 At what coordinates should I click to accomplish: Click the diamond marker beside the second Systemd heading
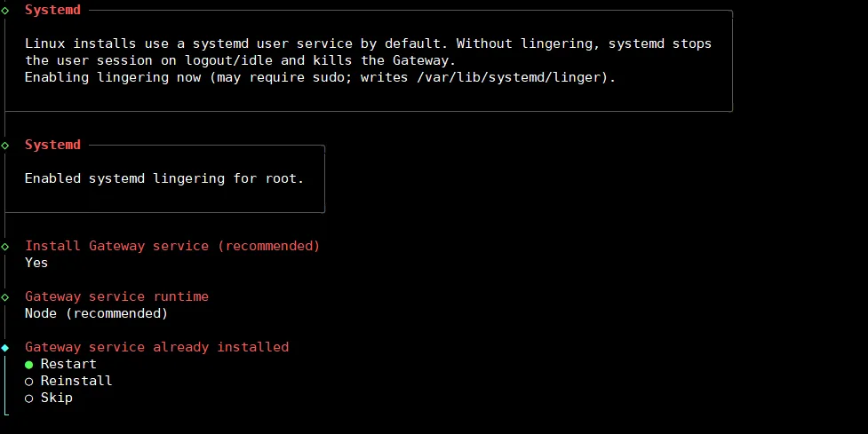5,145
